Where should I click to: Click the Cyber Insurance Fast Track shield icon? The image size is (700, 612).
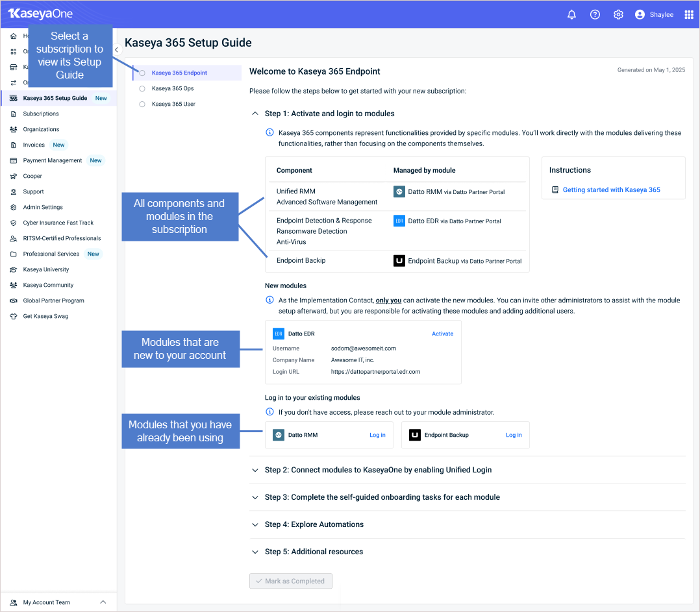14,223
